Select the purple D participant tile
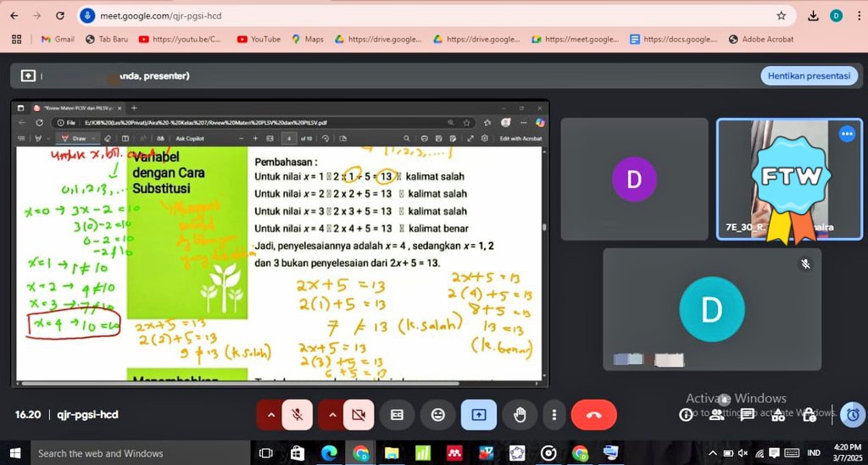Viewport: 868px width, 465px height. pyautogui.click(x=634, y=180)
